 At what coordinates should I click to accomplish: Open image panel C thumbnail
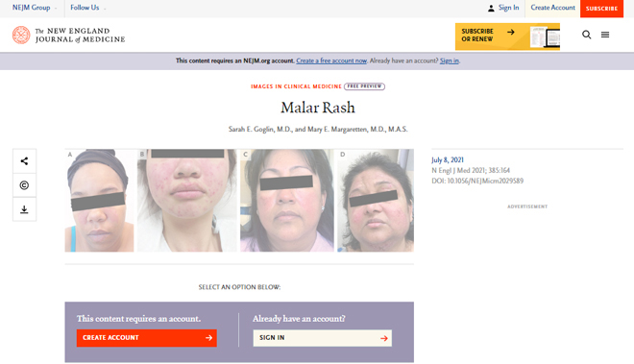tap(287, 201)
